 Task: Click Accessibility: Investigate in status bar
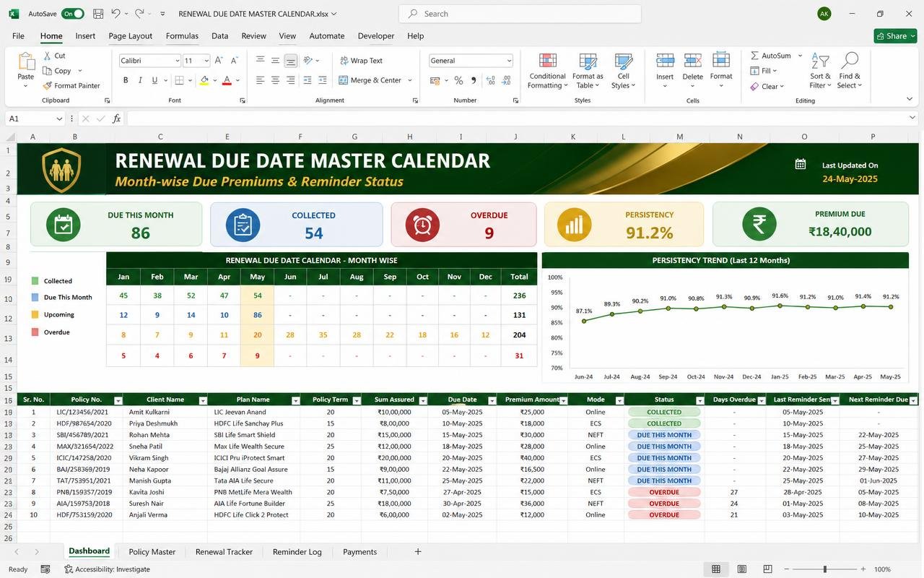(x=108, y=569)
